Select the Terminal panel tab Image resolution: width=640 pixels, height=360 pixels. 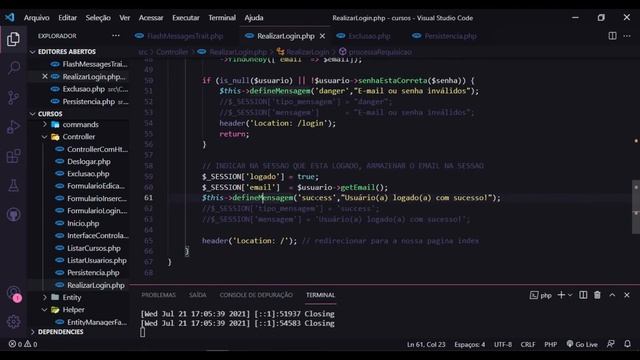point(320,295)
